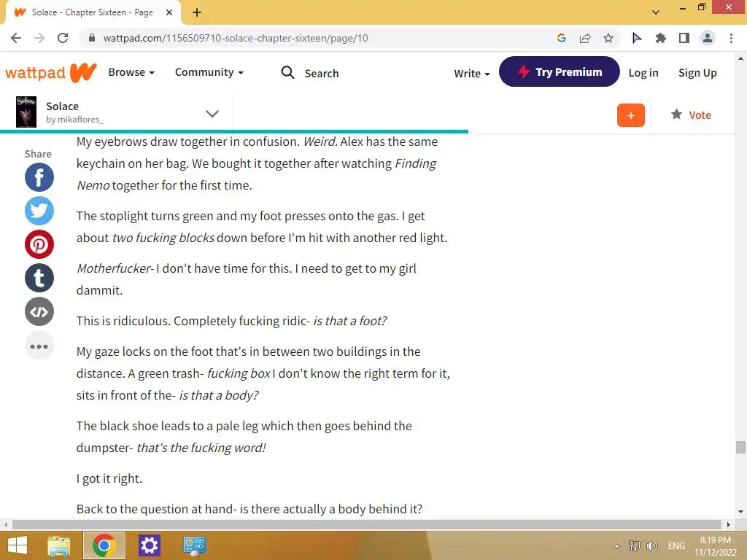Go forward in browser history
Screen dimensions: 747x560
coord(39,38)
